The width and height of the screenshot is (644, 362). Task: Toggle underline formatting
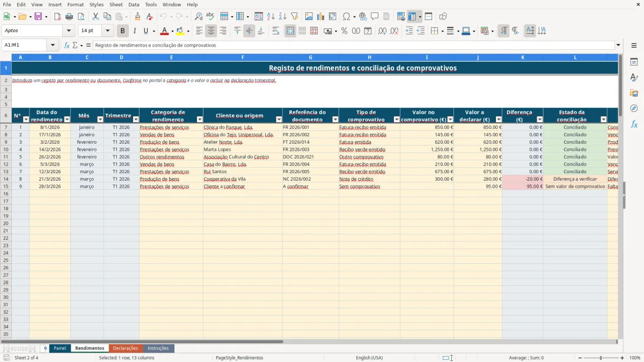145,31
